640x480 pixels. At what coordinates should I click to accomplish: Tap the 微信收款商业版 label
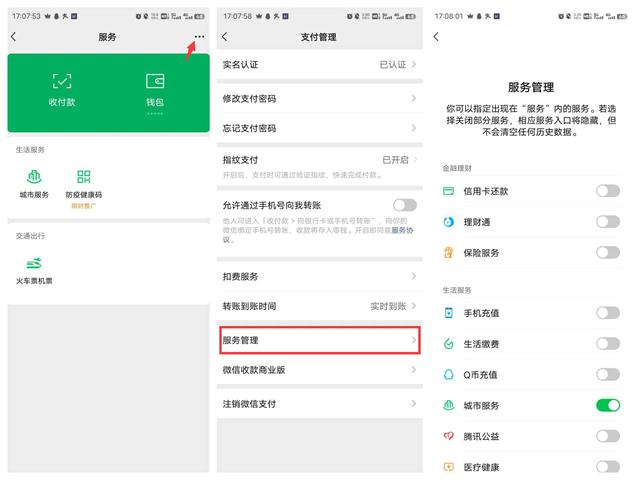pyautogui.click(x=253, y=370)
